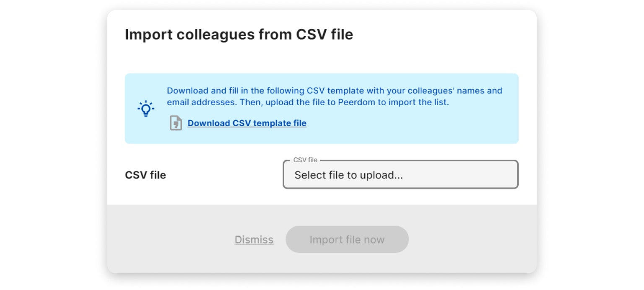Click the CSV document icon beside the download link
The height and width of the screenshot is (290, 644).
point(176,123)
